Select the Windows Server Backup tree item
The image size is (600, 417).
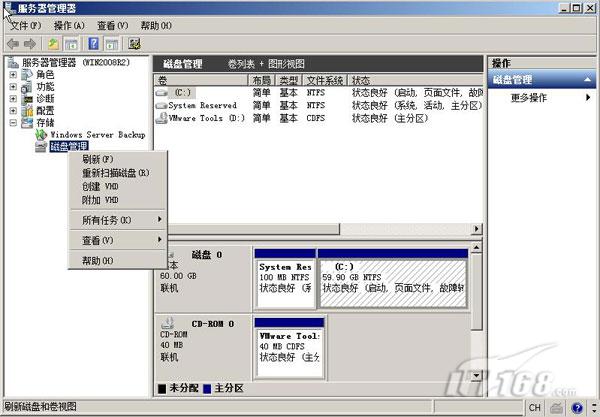tap(98, 135)
